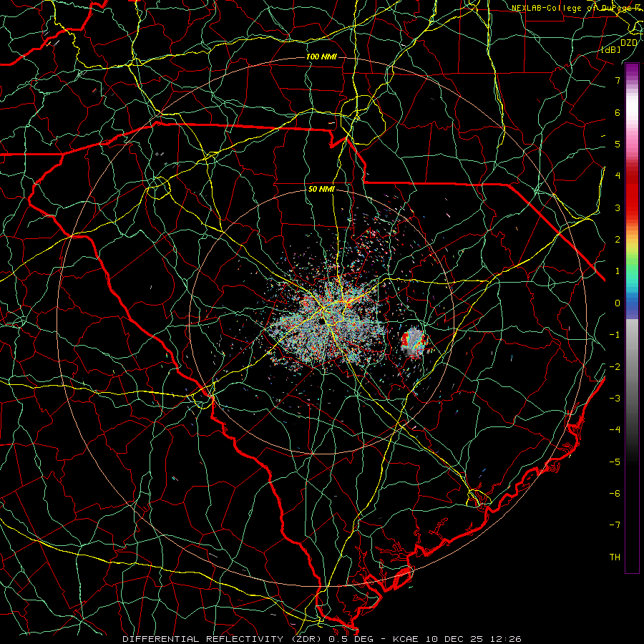Click the legend value "-4"
The height and width of the screenshot is (644, 644).
pyautogui.click(x=615, y=430)
